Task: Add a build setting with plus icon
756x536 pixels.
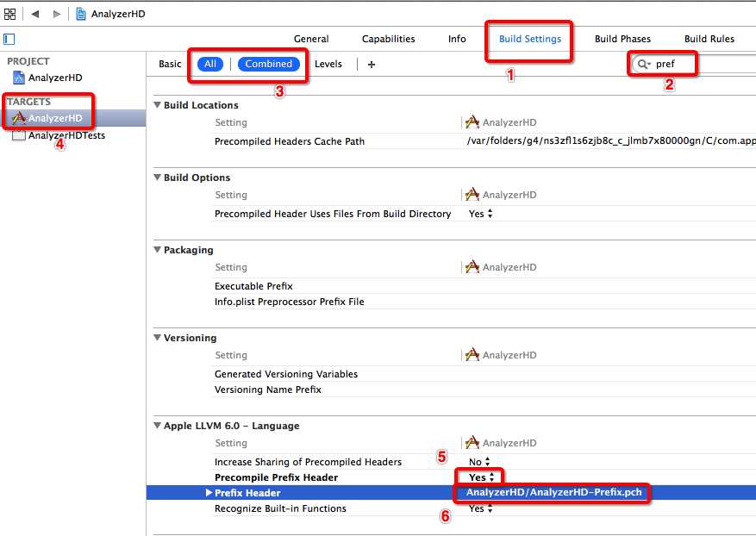Action: pyautogui.click(x=372, y=64)
